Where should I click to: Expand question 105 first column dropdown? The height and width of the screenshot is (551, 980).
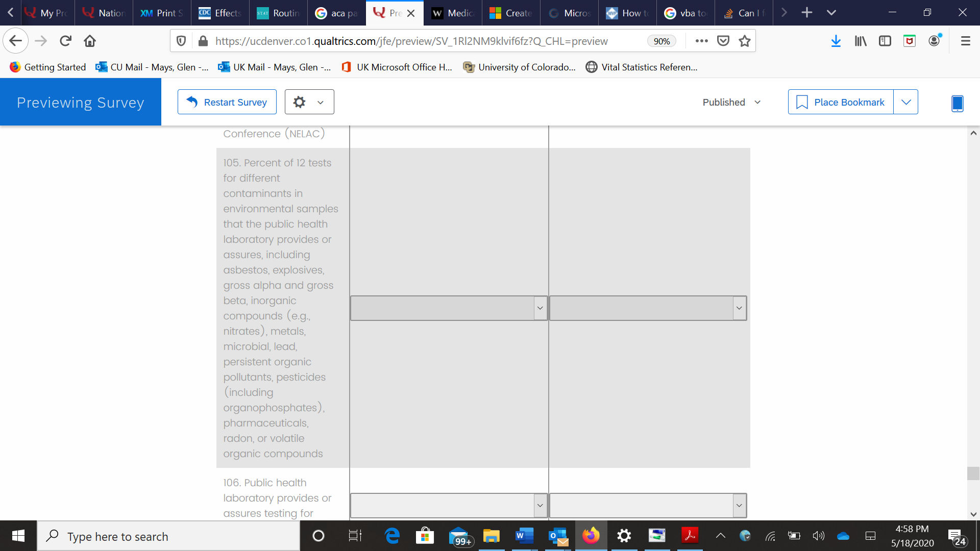[x=449, y=308]
